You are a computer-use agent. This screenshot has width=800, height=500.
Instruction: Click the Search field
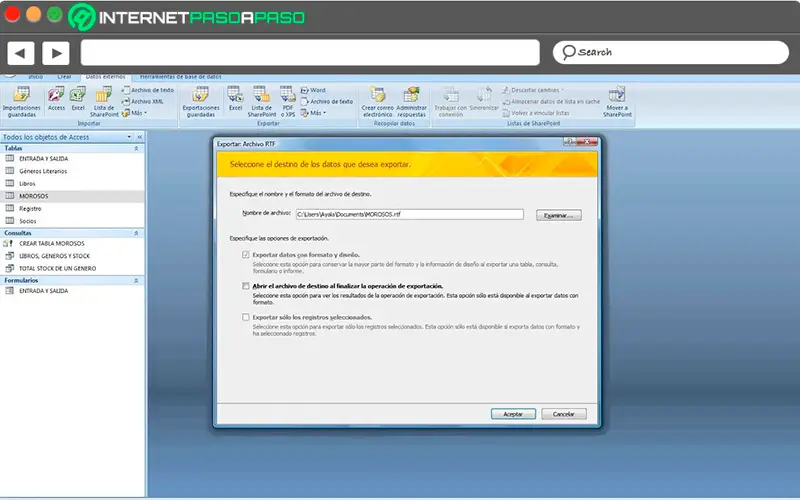pos(671,53)
